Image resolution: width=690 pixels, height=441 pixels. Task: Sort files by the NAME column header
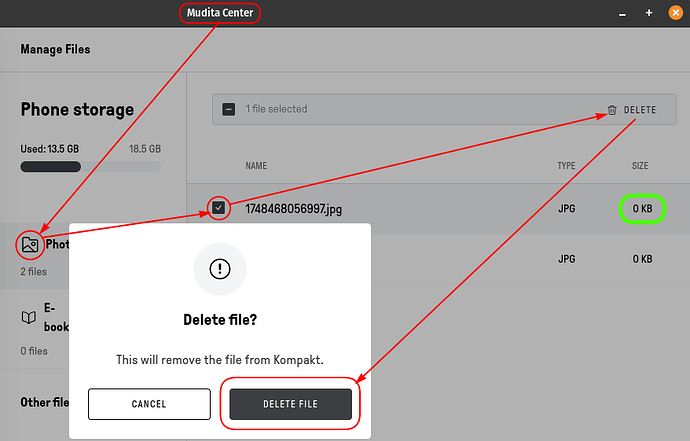(x=256, y=165)
